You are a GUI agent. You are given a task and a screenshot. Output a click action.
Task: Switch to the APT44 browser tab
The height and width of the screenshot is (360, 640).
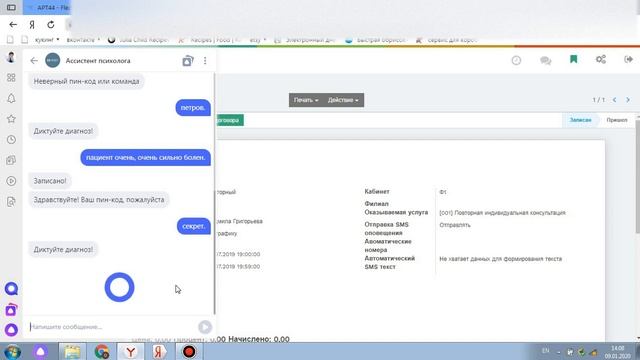[x=47, y=7]
